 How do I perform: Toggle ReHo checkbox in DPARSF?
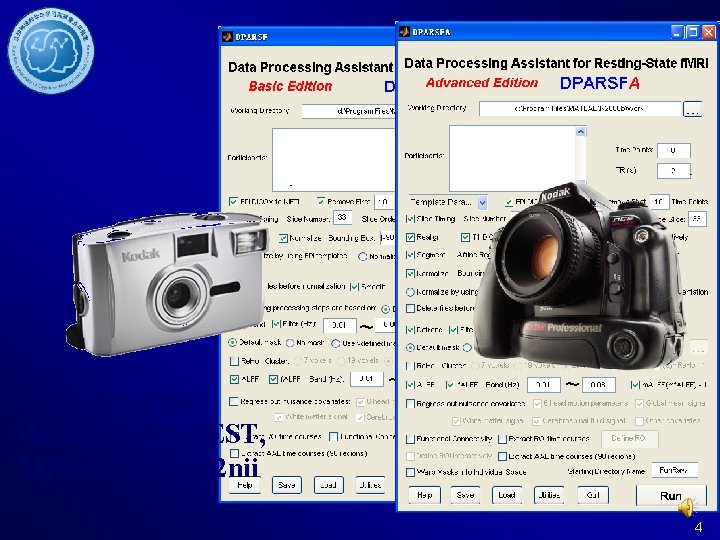coord(234,361)
